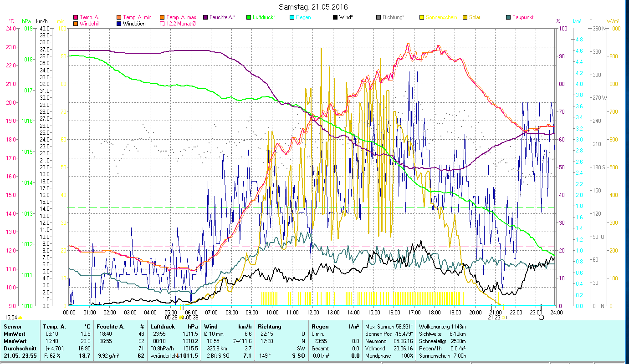Click the 'Neumond 05.06.16' entry

click(x=389, y=341)
